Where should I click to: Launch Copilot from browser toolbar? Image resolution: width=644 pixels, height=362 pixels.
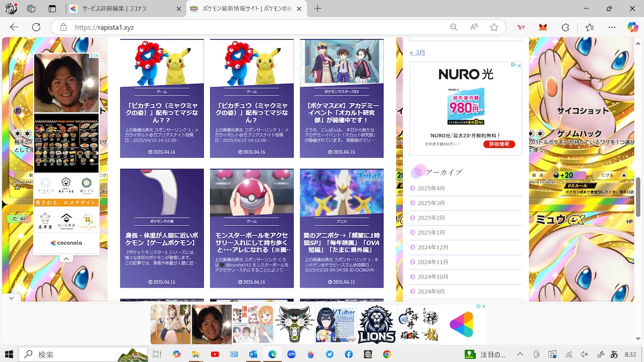(632, 27)
